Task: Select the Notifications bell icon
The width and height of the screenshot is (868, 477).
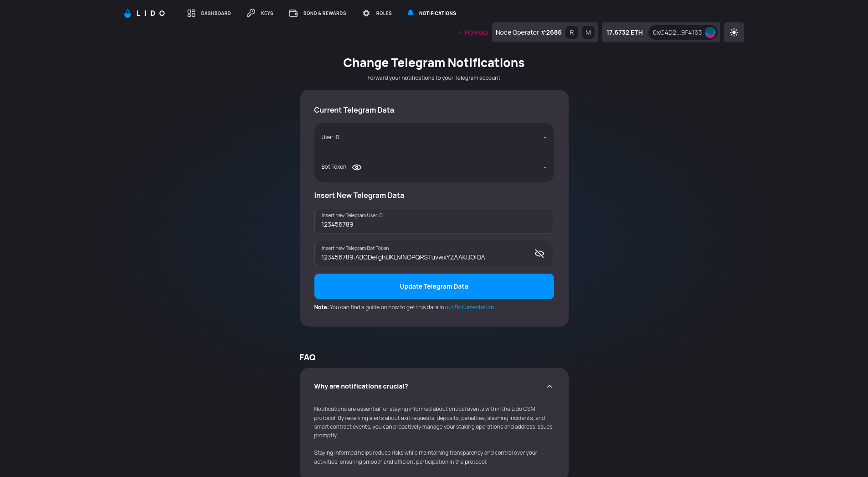Action: 411,13
